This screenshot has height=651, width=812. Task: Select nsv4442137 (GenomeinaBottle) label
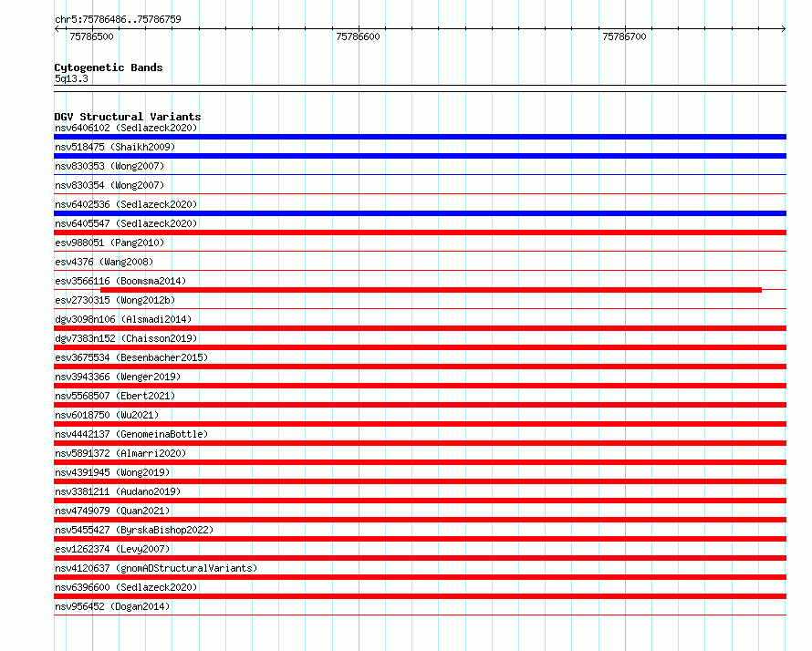point(131,434)
